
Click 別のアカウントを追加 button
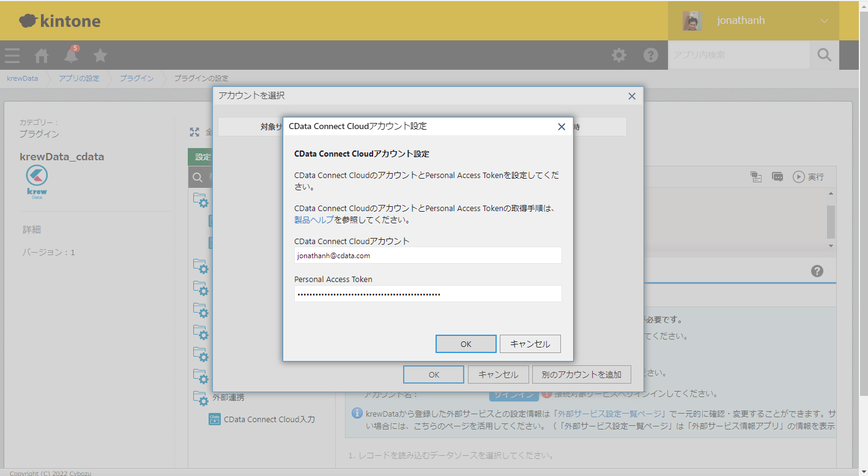click(582, 374)
